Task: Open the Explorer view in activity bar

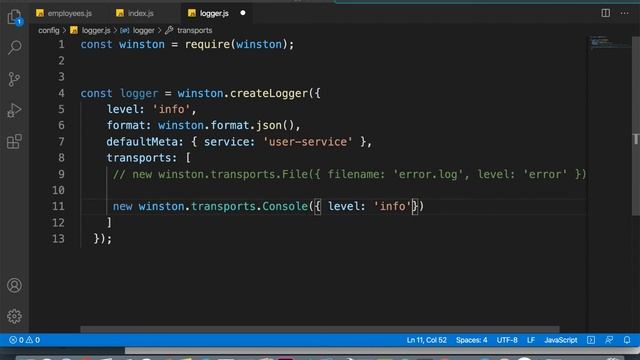Action: (x=14, y=17)
